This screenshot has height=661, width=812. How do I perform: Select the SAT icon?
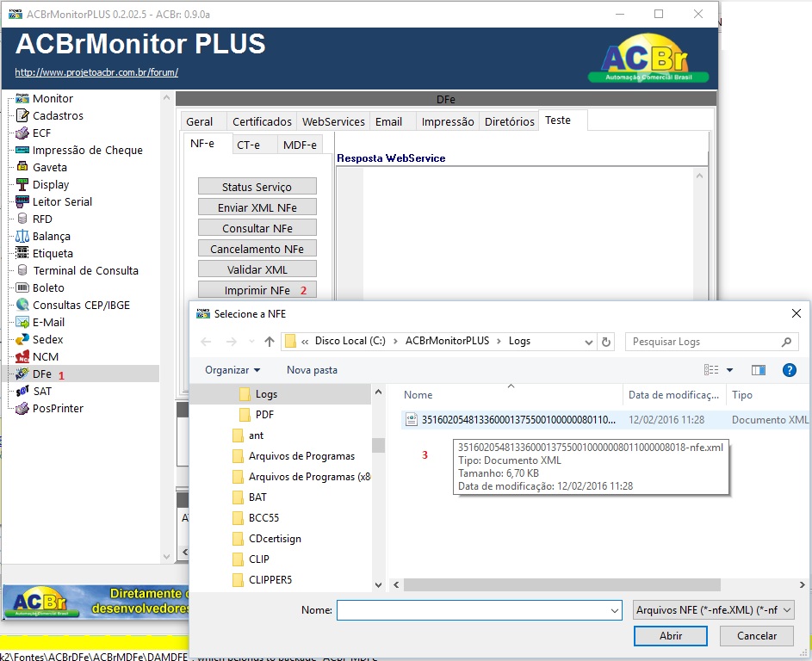pyautogui.click(x=22, y=391)
